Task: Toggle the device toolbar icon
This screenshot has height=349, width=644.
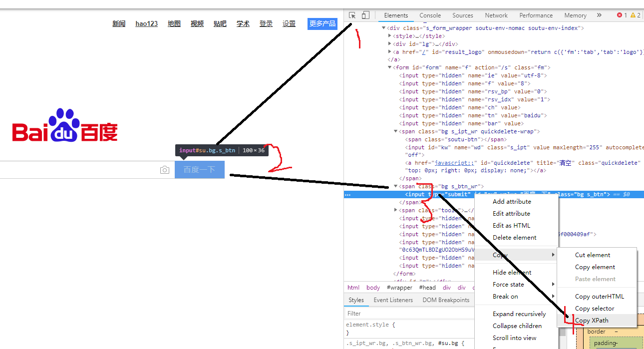Action: pos(366,15)
